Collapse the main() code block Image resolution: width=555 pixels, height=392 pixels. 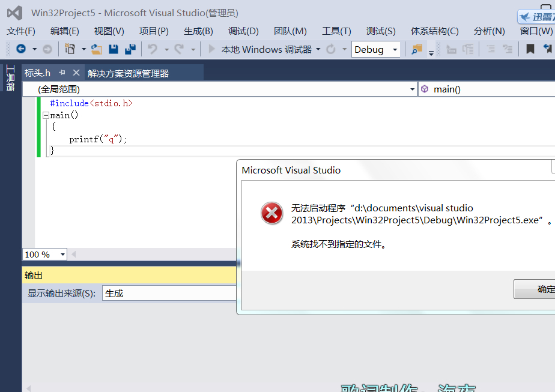click(x=46, y=115)
